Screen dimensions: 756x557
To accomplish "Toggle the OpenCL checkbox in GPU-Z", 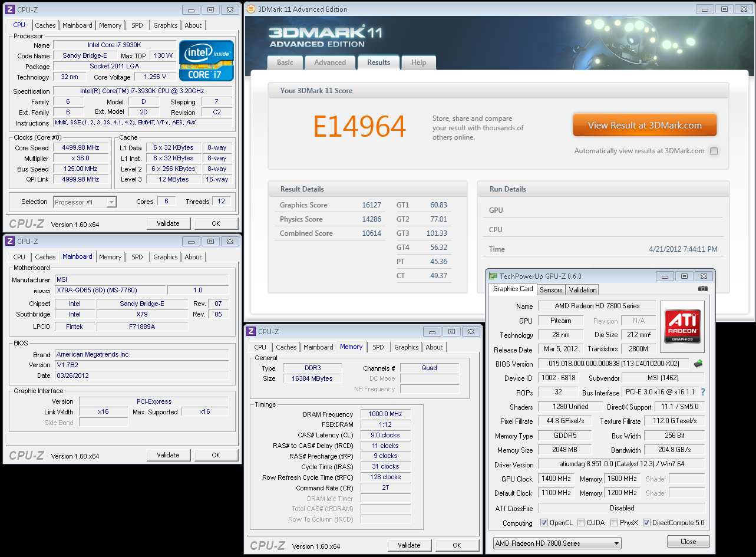I will click(x=544, y=523).
